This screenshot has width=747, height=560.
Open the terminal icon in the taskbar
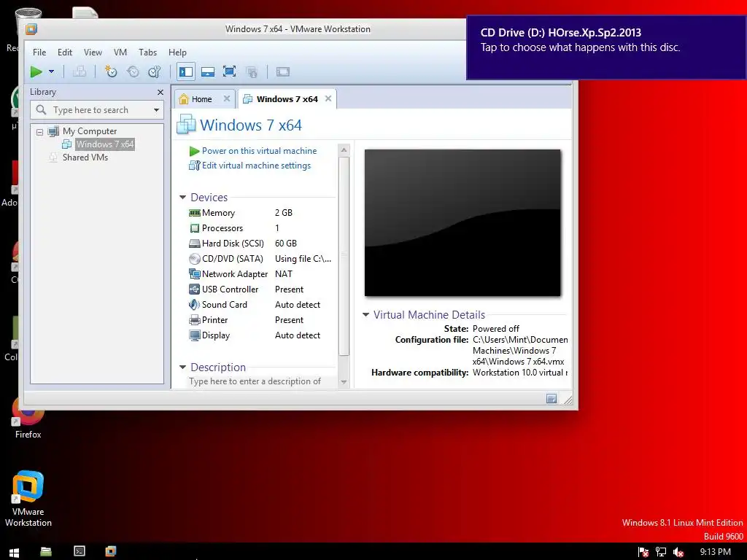80,551
